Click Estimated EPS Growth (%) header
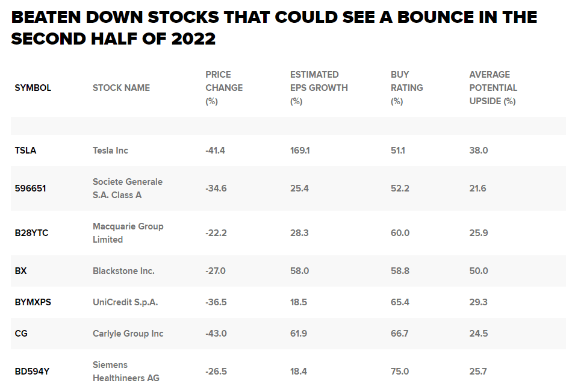 click(319, 88)
